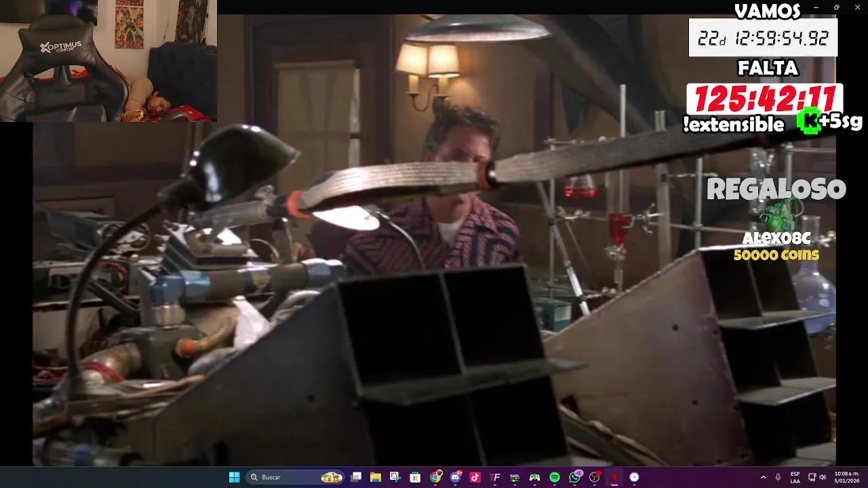Switch to Google Chrome in the taskbar
This screenshot has width=868, height=488.
tap(435, 477)
